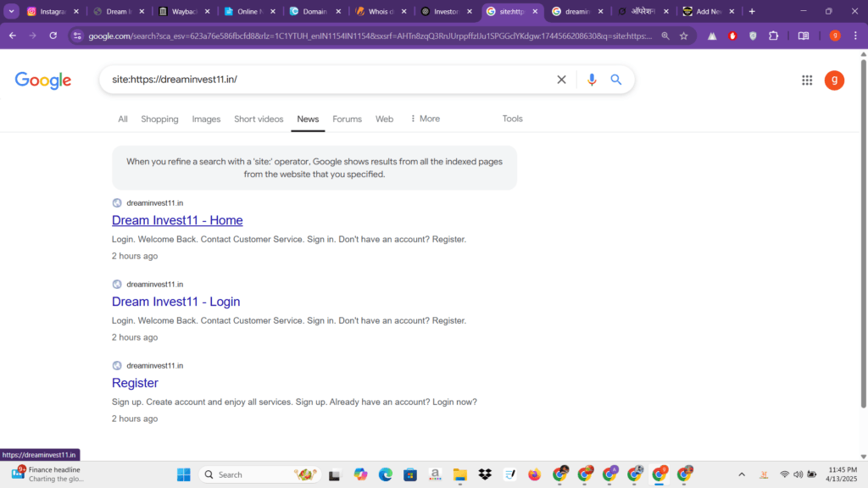Open the Google account avatar

coord(834,80)
